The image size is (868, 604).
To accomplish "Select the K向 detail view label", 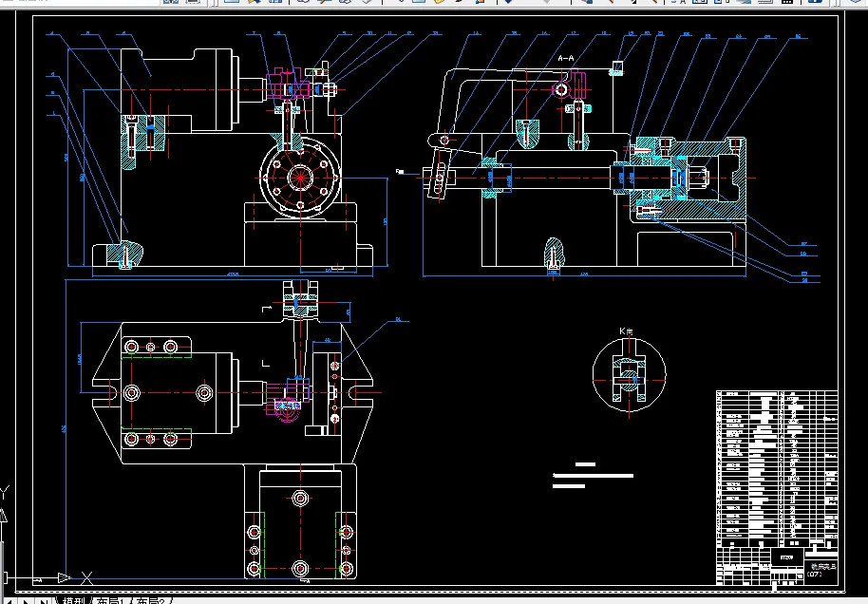I will [626, 330].
